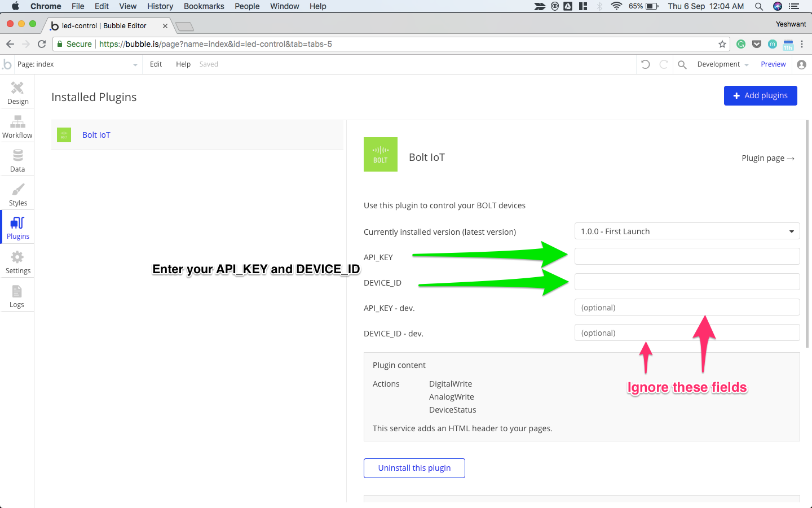Image resolution: width=812 pixels, height=508 pixels.
Task: Click the Secure site info label
Action: [x=74, y=44]
